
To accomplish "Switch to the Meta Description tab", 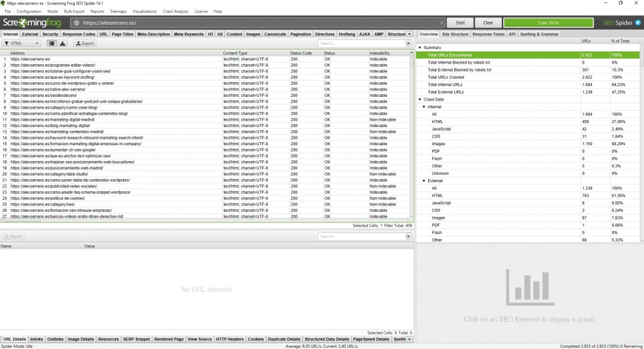I will coord(153,34).
